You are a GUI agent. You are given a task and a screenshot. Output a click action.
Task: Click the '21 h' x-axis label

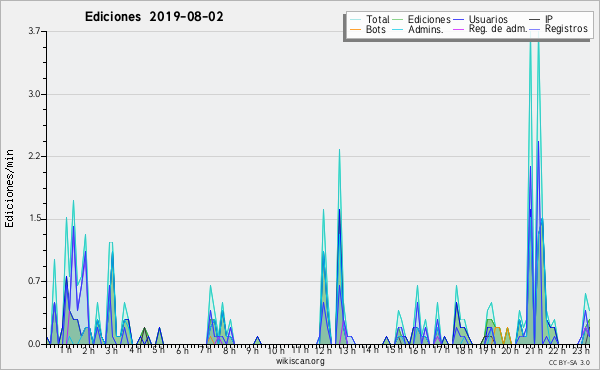click(x=535, y=351)
